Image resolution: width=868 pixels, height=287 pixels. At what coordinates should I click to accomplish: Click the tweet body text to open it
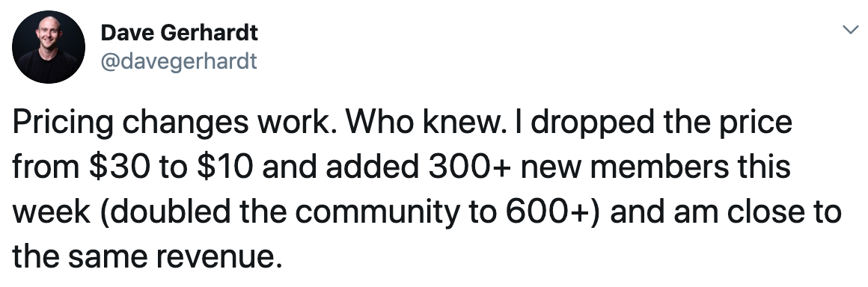pos(427,190)
